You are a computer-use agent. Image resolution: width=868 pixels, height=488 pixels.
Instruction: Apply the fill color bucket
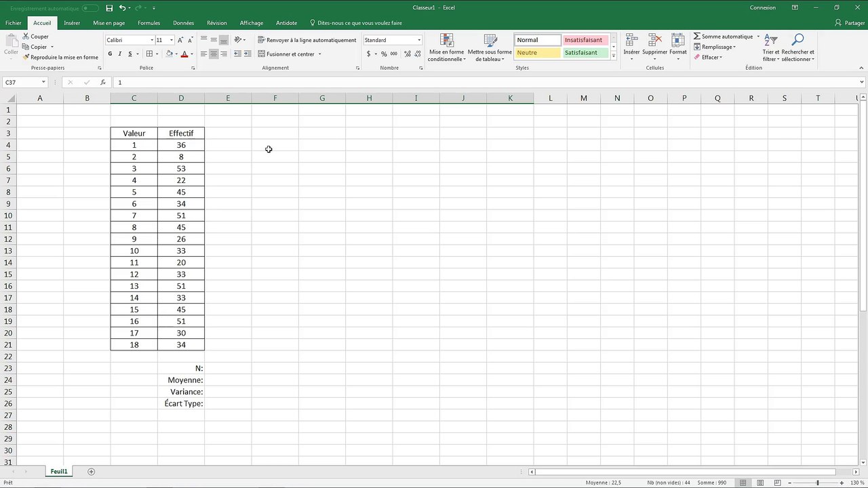[x=170, y=54]
